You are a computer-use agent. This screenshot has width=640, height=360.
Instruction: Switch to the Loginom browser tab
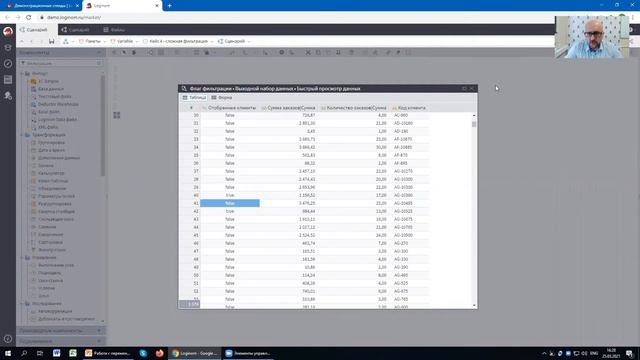[x=122, y=6]
